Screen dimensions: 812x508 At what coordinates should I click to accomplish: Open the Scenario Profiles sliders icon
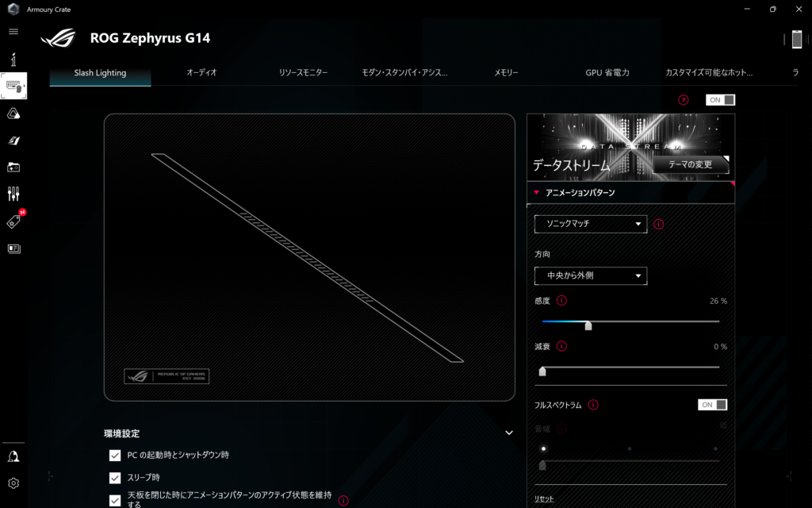coord(13,194)
